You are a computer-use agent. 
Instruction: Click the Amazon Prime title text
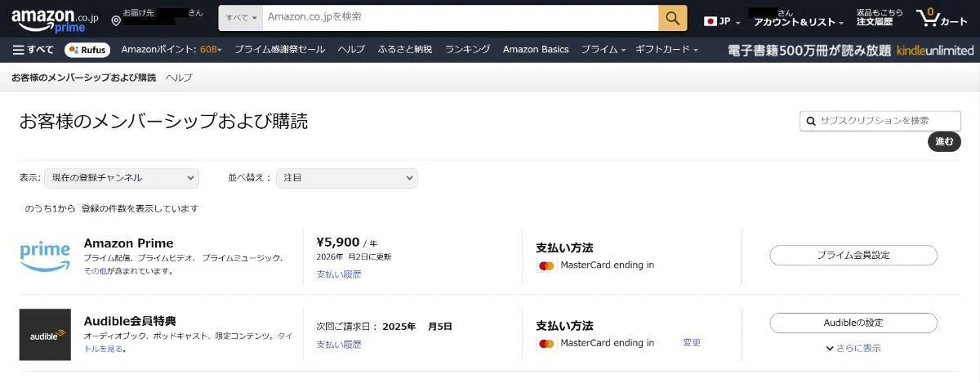(x=128, y=243)
